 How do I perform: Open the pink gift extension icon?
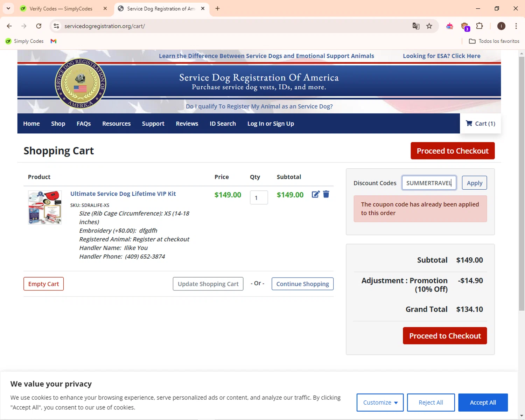coord(450,26)
